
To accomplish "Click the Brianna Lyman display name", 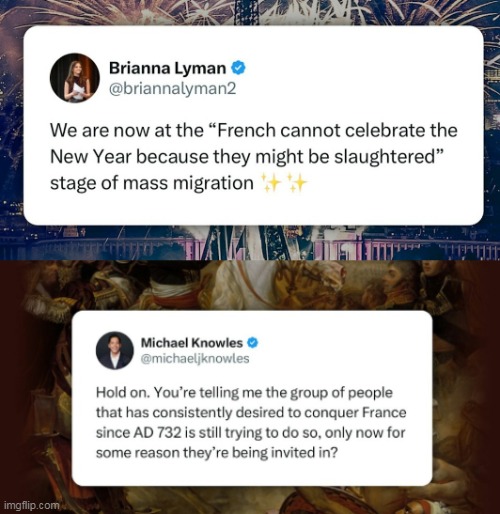I will [167, 68].
